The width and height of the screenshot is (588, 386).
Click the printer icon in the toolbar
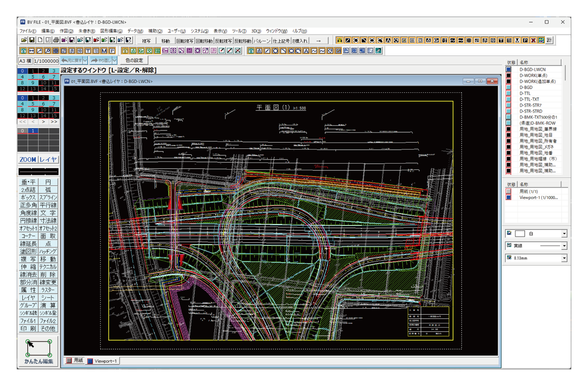coord(56,40)
